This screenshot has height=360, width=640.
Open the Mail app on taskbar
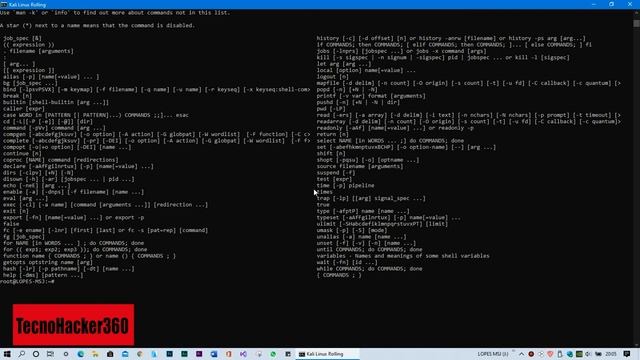(x=125, y=354)
